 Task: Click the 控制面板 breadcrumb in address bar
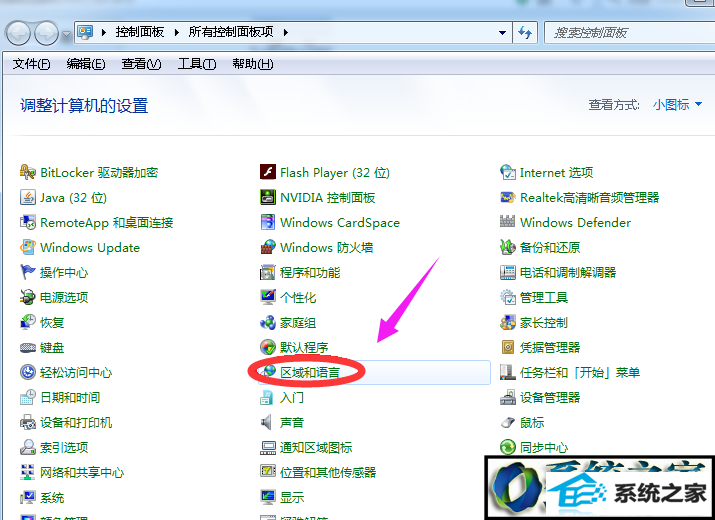point(140,32)
